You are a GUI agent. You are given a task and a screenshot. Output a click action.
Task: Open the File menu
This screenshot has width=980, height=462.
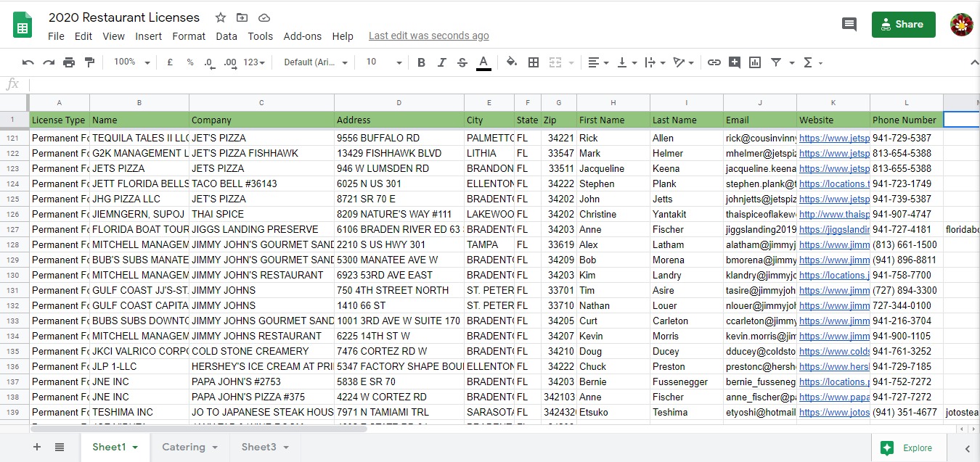coord(56,36)
